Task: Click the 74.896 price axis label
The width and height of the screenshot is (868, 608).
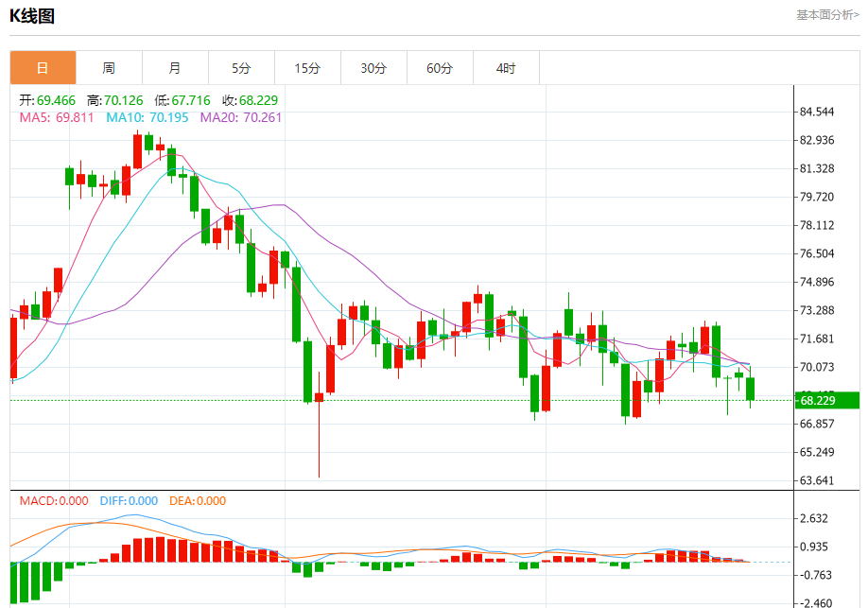Action: tap(817, 282)
